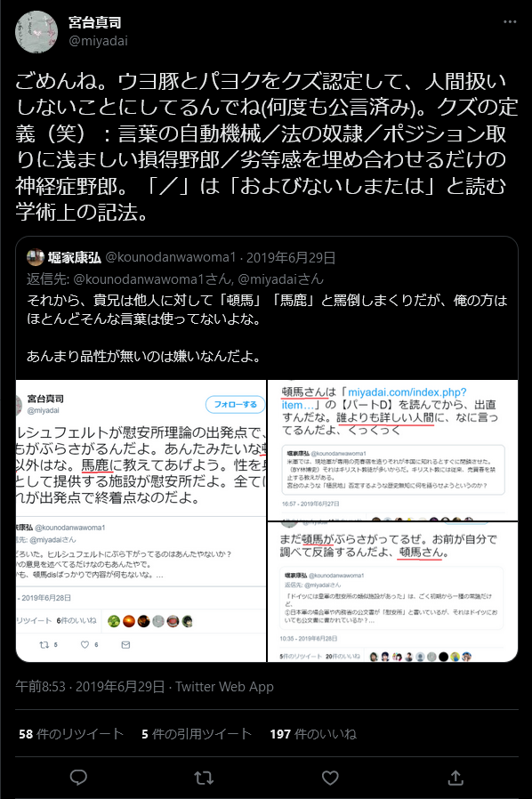532x799 pixels.
Task: Click @kounodanwawoma1 handle in quoted tweet
Action: tap(171, 257)
